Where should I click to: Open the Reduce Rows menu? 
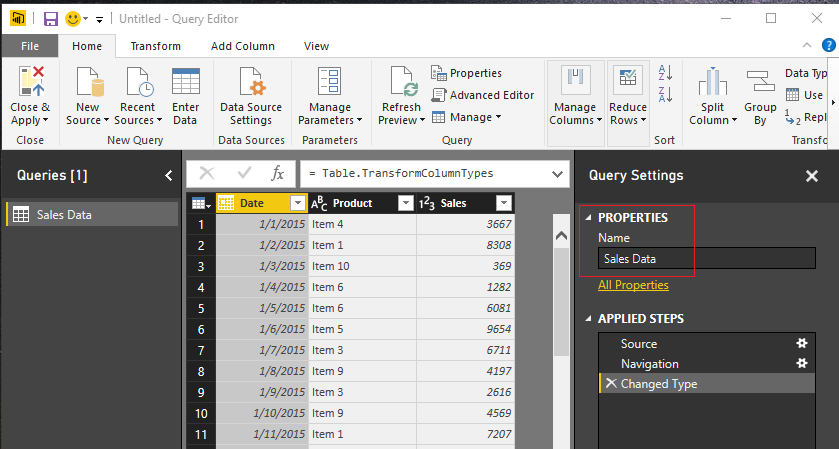pos(628,101)
